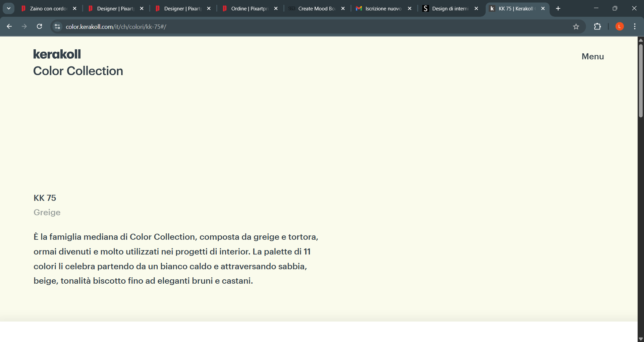The image size is (644, 342).
Task: Bookmark this page with the star icon
Action: 576,26
